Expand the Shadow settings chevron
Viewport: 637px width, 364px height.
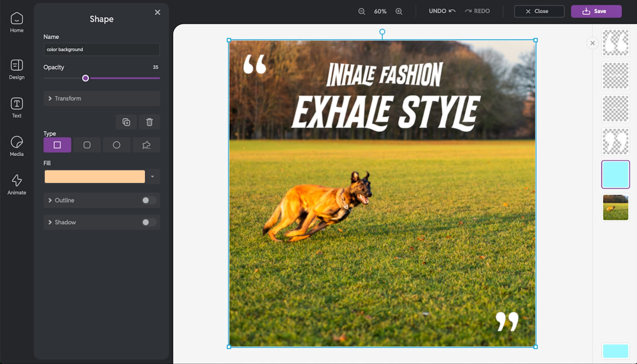pos(50,222)
